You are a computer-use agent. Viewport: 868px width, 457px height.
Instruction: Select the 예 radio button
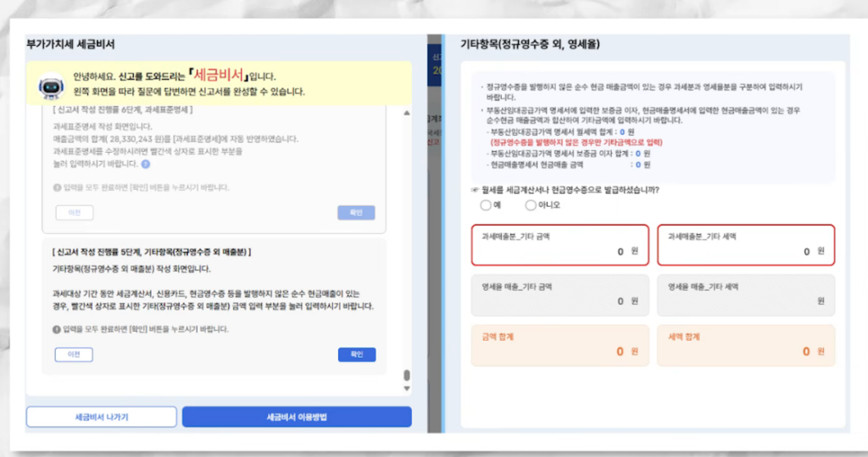pos(486,205)
